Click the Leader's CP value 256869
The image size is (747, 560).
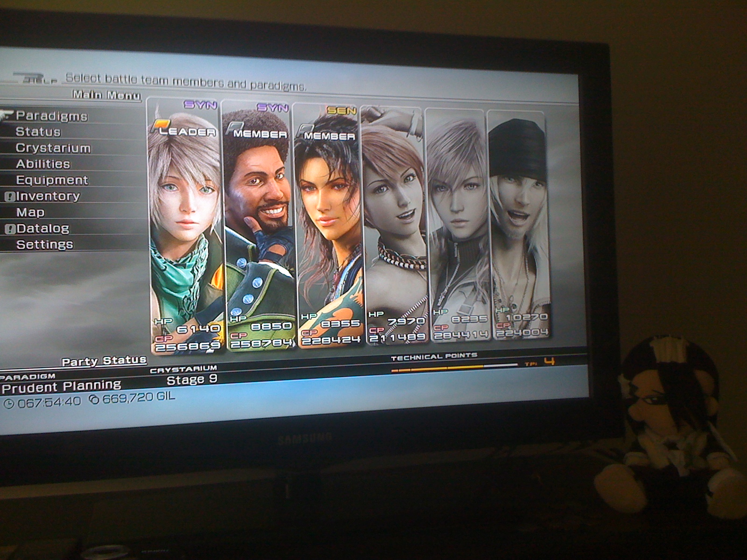tap(188, 346)
